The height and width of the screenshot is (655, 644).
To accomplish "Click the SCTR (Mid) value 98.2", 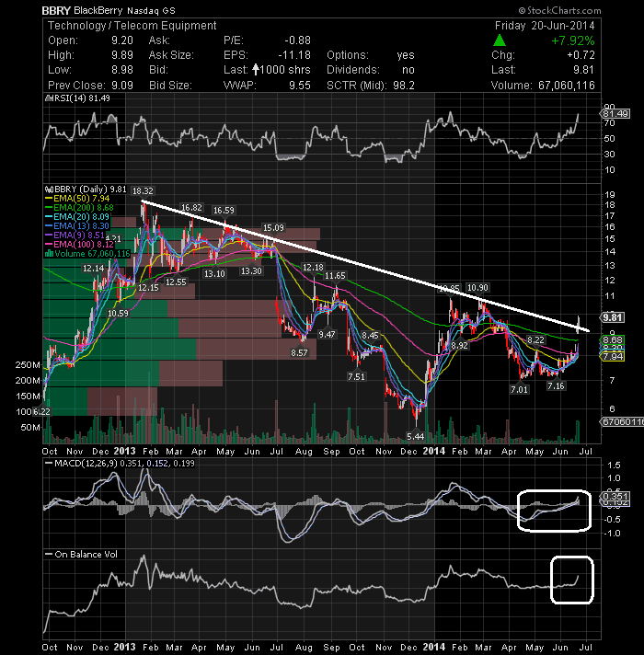I will pyautogui.click(x=404, y=86).
